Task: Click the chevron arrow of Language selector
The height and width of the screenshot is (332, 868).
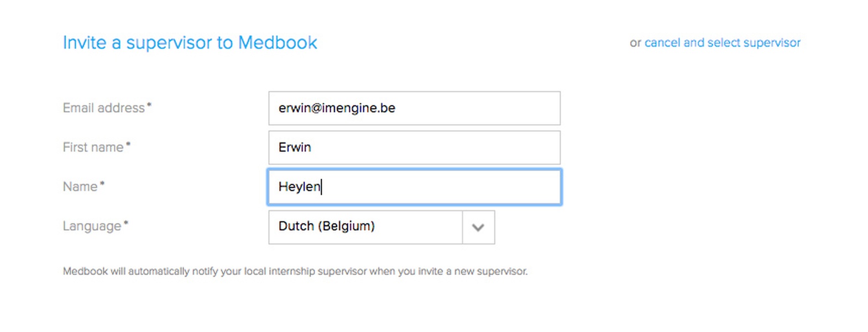Action: [x=478, y=227]
